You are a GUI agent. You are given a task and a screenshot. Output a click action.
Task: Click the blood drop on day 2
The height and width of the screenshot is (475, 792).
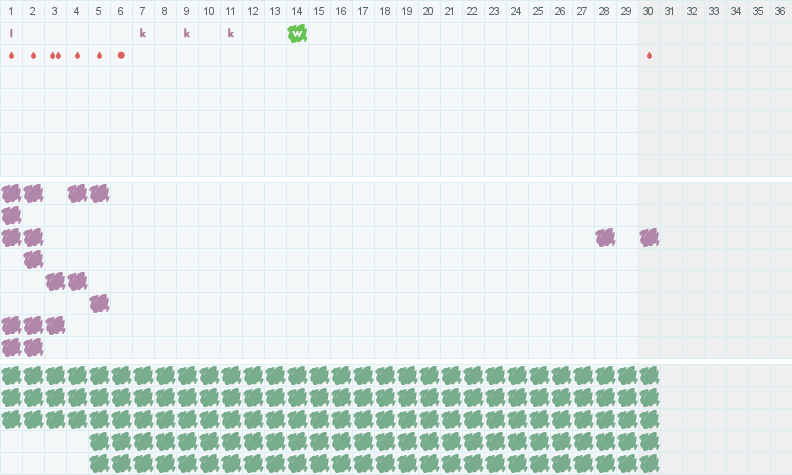click(x=33, y=55)
